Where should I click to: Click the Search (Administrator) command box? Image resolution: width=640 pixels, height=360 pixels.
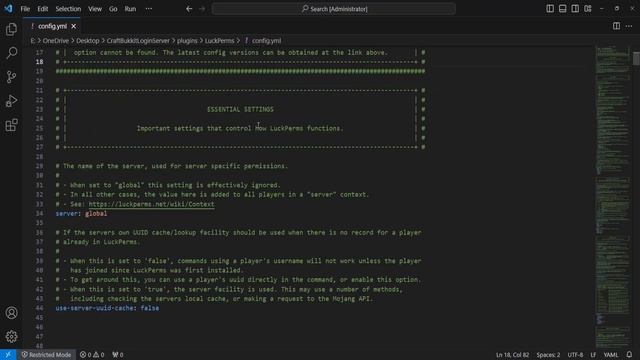tap(333, 9)
